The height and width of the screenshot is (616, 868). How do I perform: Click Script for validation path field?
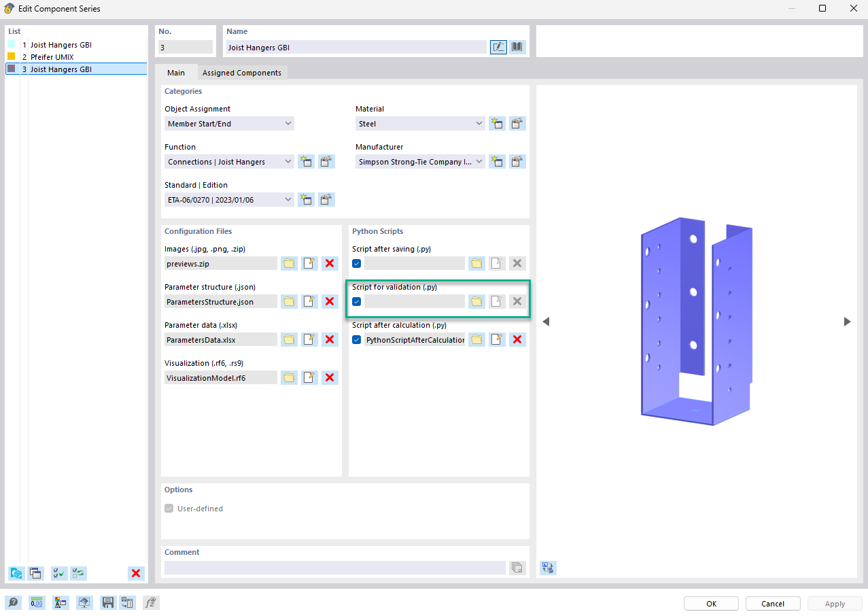tap(415, 301)
